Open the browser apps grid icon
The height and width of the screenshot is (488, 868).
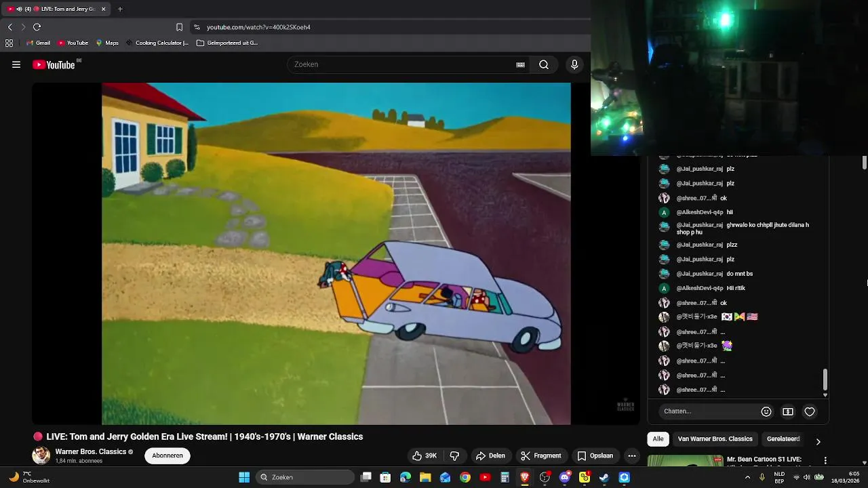tap(9, 43)
